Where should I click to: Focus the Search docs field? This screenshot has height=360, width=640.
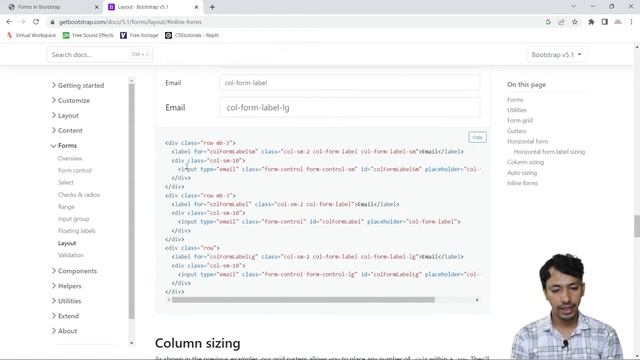click(x=100, y=54)
